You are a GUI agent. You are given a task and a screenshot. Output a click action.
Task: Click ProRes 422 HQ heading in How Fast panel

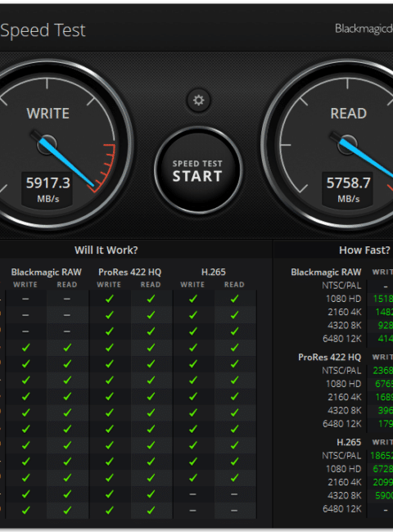[x=329, y=358]
